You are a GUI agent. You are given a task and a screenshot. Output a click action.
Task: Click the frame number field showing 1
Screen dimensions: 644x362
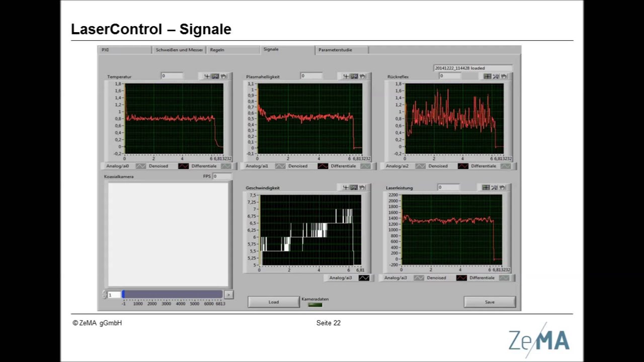(x=114, y=295)
